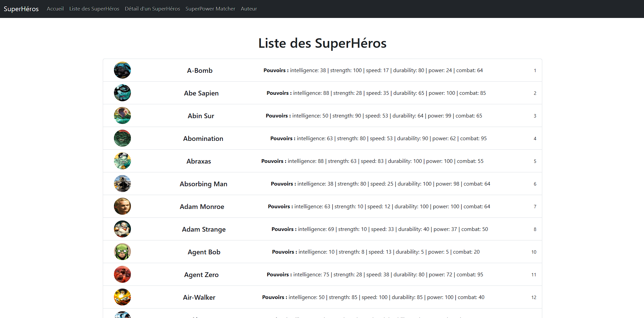Open Air-Walker's avatar image
The image size is (644, 318).
point(122,297)
